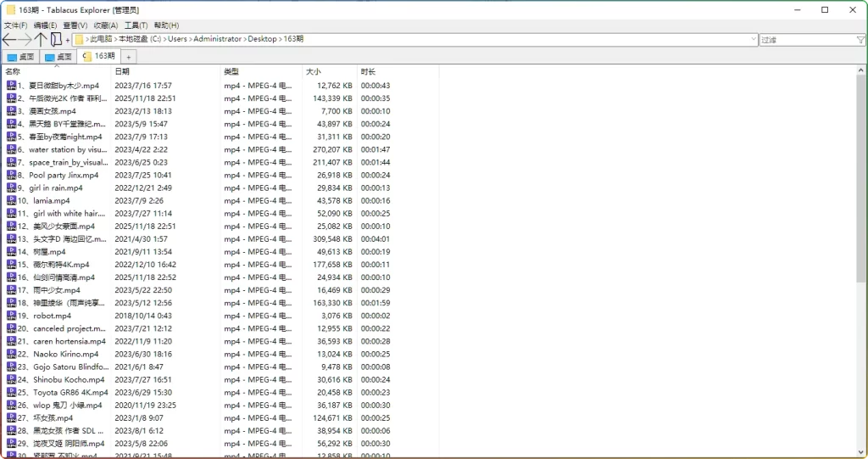Click the folder icon in the address bar
This screenshot has width=868, height=459.
point(79,40)
